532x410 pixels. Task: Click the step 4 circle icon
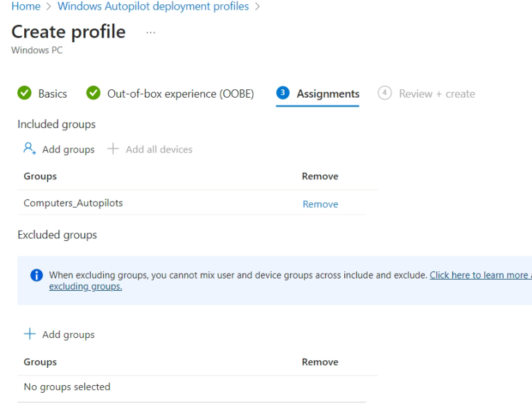384,93
